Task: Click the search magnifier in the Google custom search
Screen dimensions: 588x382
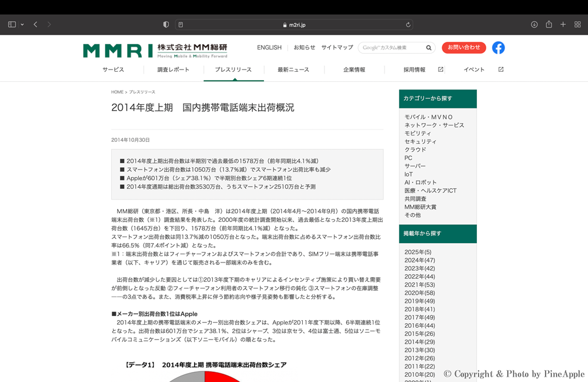Action: 429,48
